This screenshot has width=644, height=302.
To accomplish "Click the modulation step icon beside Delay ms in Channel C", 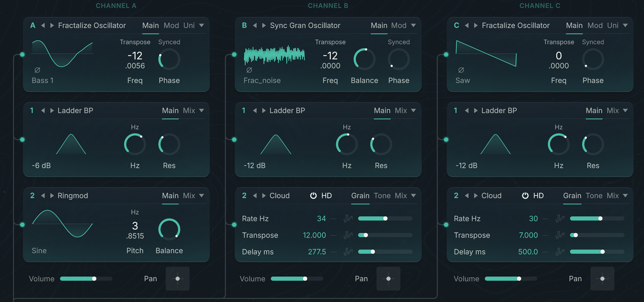I will click(560, 251).
